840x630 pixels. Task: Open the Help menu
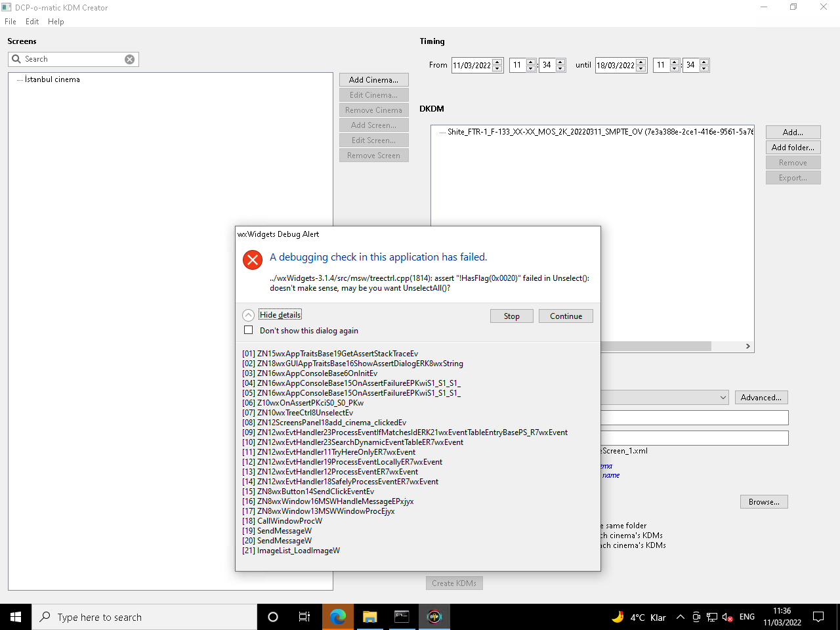click(x=56, y=22)
